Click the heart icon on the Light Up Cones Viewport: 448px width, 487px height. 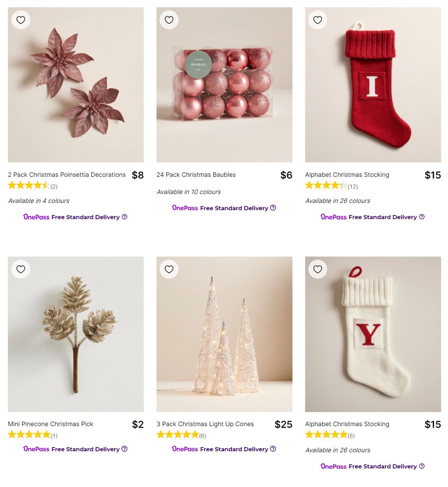click(x=169, y=269)
